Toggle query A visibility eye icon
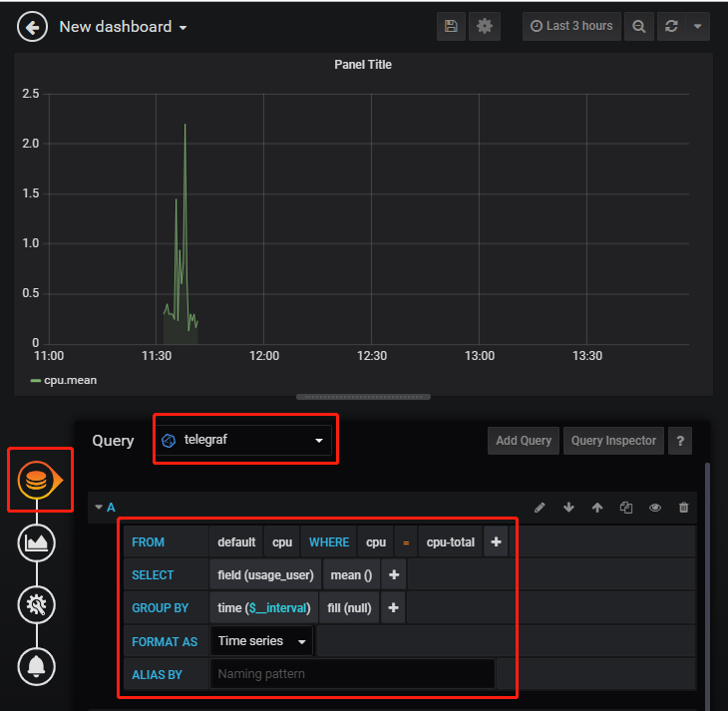728x711 pixels. (x=655, y=508)
